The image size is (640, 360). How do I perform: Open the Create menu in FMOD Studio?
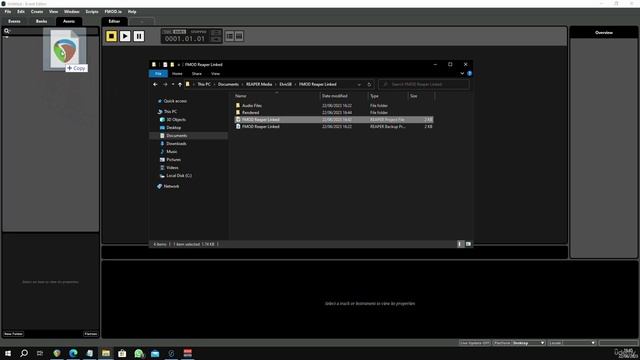(37, 12)
